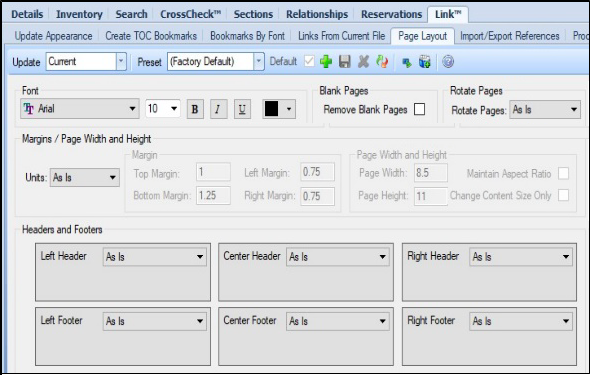Check Maintain Aspect Ratio checkbox
The height and width of the screenshot is (375, 590).
click(563, 173)
